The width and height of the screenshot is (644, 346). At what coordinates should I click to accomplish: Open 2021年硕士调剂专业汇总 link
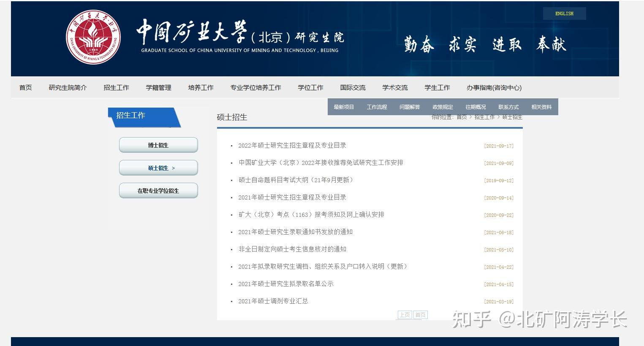click(x=273, y=301)
